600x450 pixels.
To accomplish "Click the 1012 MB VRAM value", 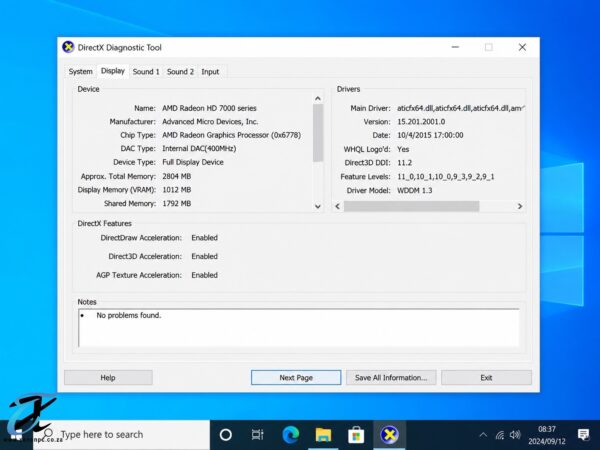I will 176,190.
